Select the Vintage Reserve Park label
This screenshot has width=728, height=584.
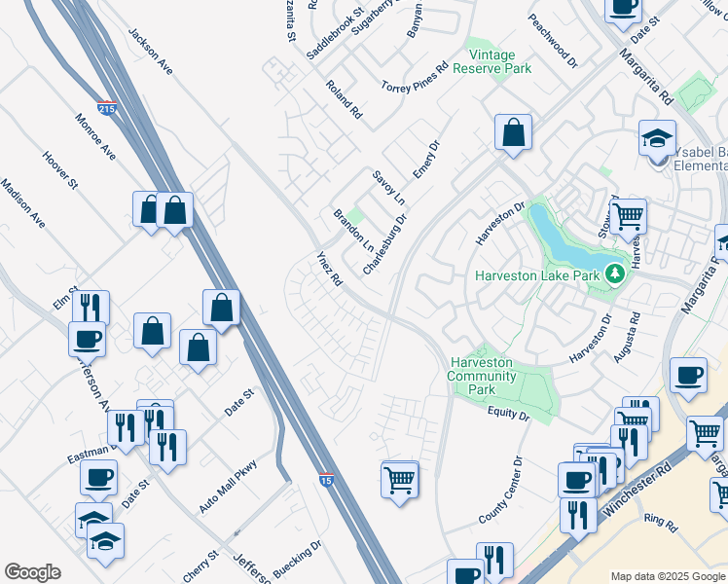pos(492,61)
